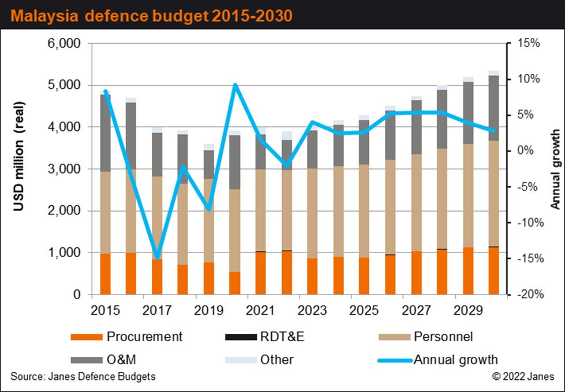Click the '2019' year label

[x=209, y=310]
